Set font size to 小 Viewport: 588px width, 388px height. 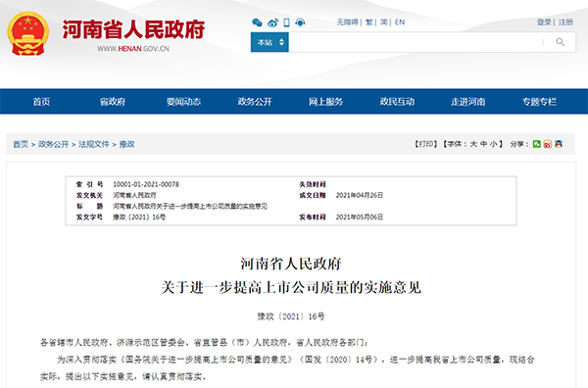pyautogui.click(x=494, y=144)
